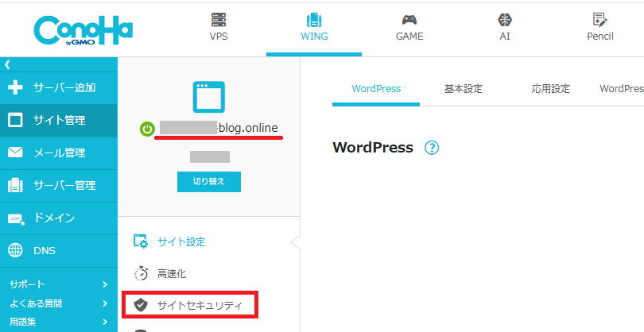Click the envelope icon for メール管理
Image resolution: width=644 pixels, height=332 pixels.
pos(16,152)
